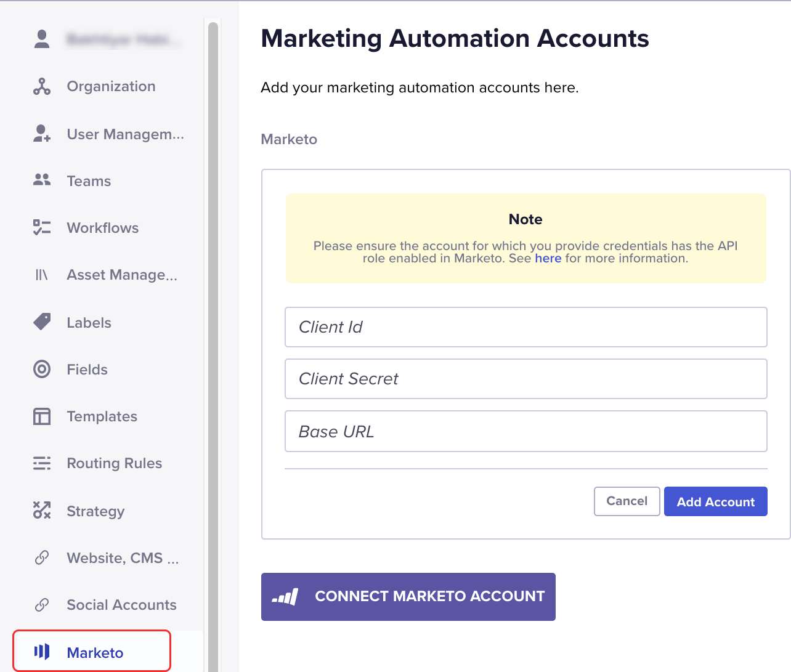Click the Strategy tactics icon

(x=42, y=510)
